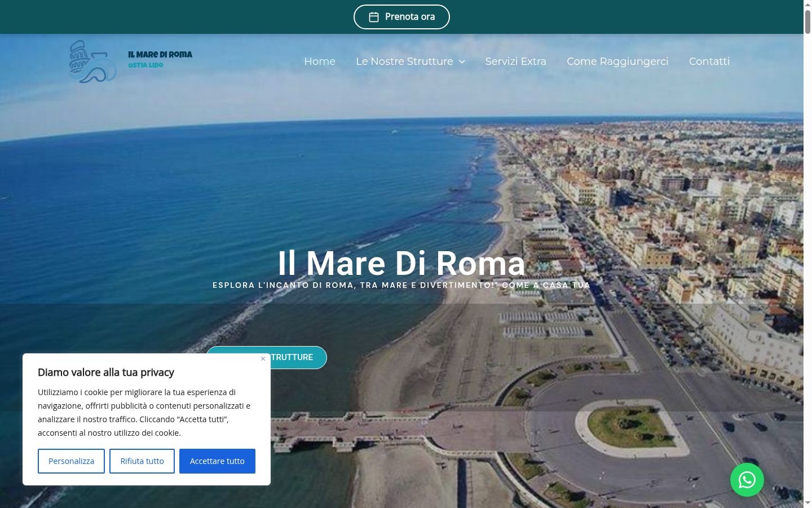Reject cookies with Rifiuta tutto

click(x=142, y=461)
